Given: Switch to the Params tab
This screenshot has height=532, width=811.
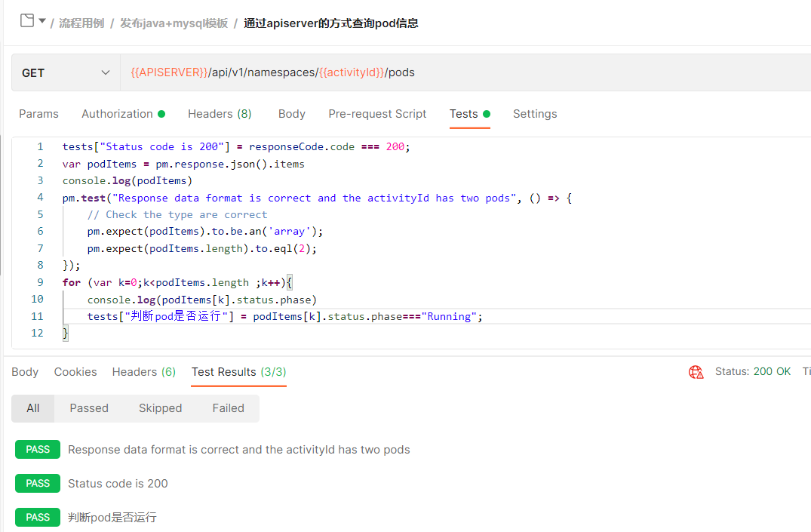Looking at the screenshot, I should coord(38,114).
